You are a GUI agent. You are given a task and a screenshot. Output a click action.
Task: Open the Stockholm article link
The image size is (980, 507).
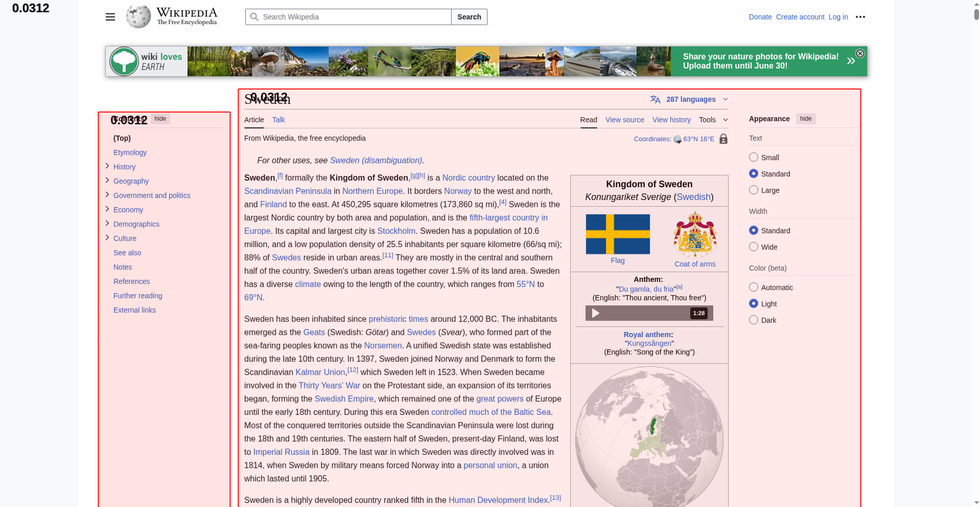(396, 231)
